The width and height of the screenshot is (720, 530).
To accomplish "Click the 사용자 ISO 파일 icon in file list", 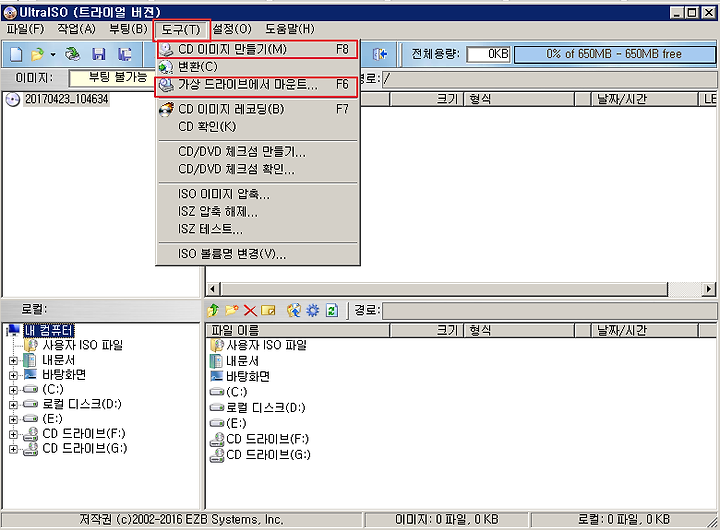I will point(216,345).
